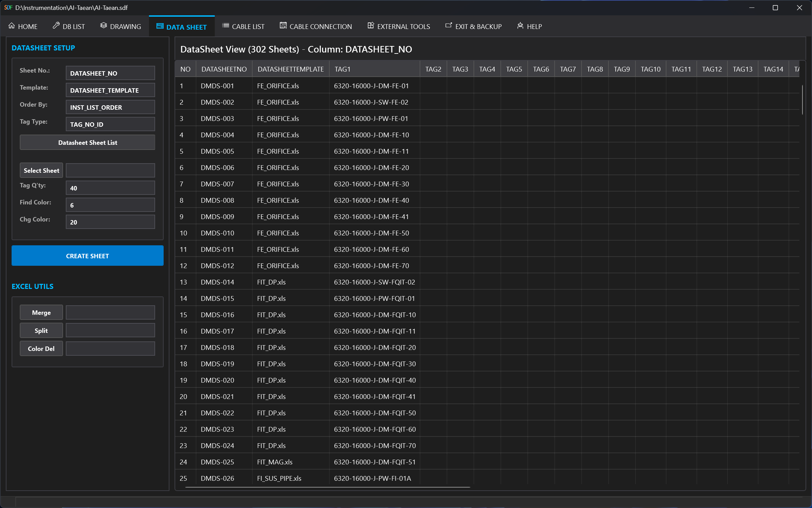Click the Select Sheet button

point(41,170)
